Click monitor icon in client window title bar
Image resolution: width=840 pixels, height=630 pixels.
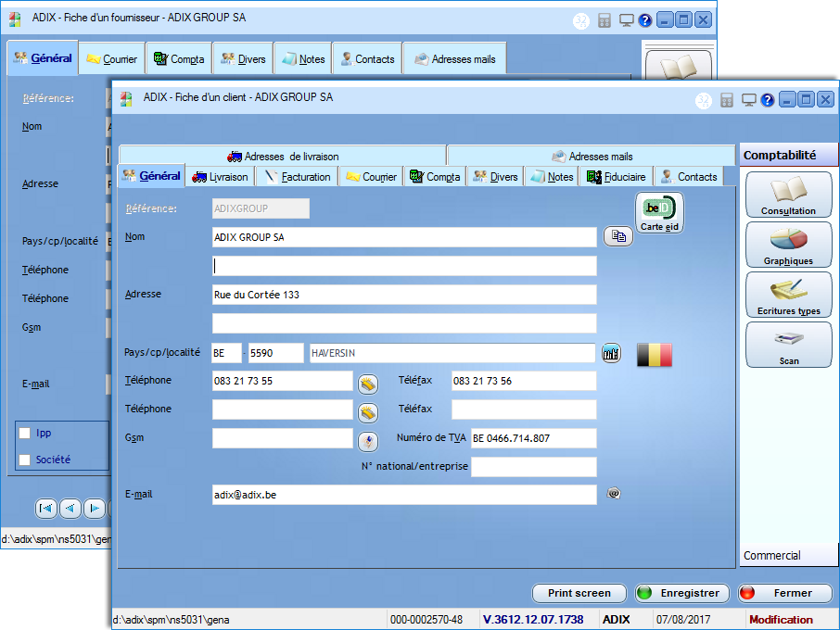pos(748,100)
